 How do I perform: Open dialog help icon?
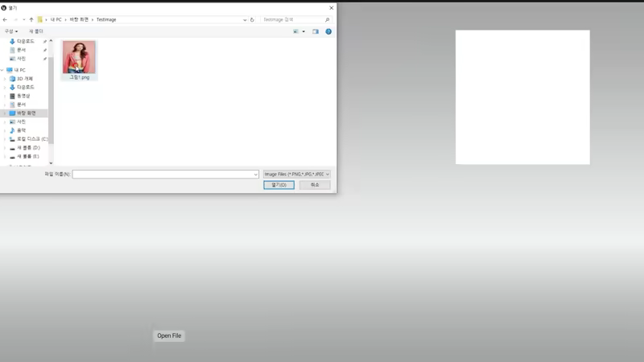pos(328,31)
